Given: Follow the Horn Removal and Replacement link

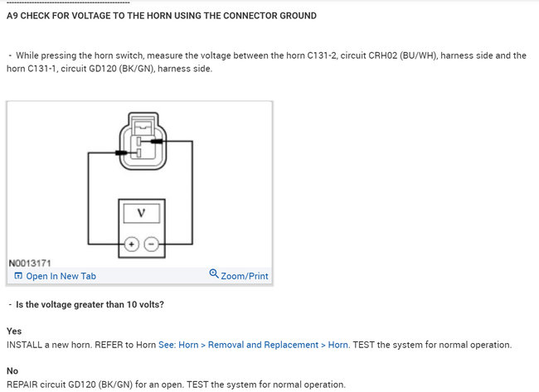Looking at the screenshot, I should [253, 345].
